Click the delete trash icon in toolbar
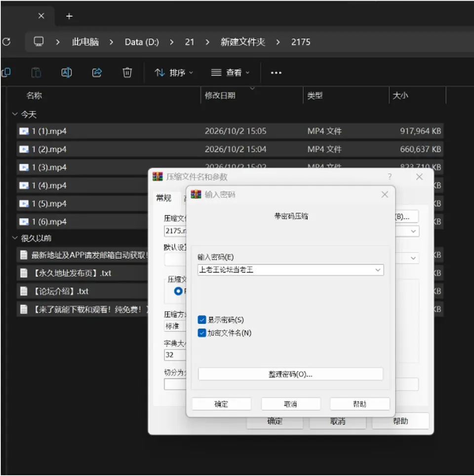This screenshot has width=474, height=476. pyautogui.click(x=127, y=73)
